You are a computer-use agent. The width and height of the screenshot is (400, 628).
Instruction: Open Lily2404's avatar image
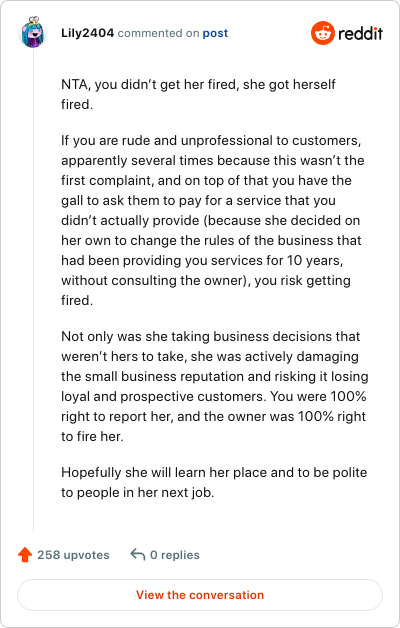point(33,32)
